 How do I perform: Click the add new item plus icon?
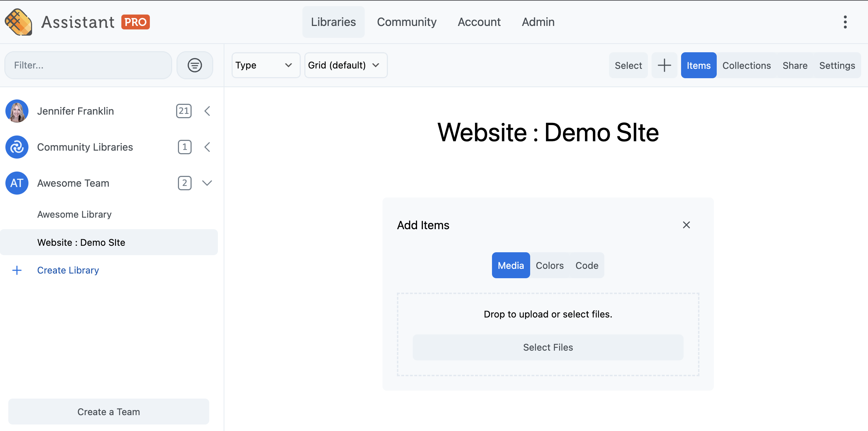pyautogui.click(x=664, y=65)
